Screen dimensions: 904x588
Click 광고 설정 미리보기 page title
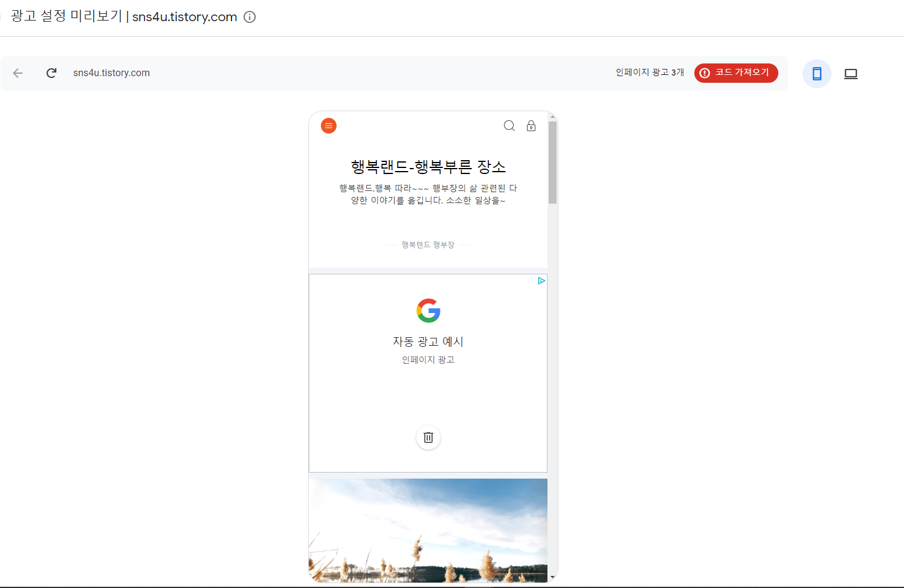click(x=66, y=16)
